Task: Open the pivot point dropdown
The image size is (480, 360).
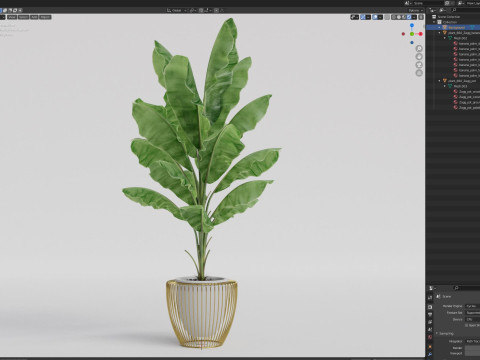Action: 193,10
